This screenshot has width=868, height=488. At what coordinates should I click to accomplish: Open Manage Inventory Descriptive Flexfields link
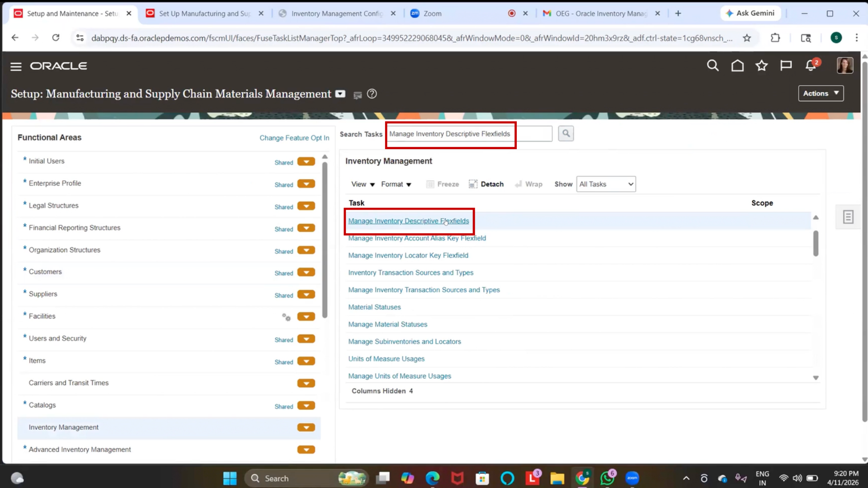point(408,221)
